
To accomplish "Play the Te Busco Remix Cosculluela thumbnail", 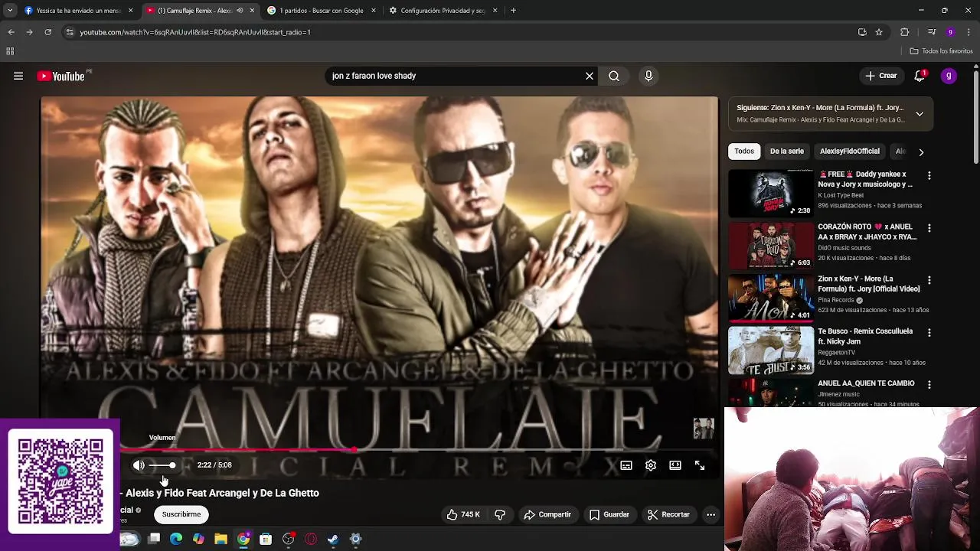I will 771,350.
